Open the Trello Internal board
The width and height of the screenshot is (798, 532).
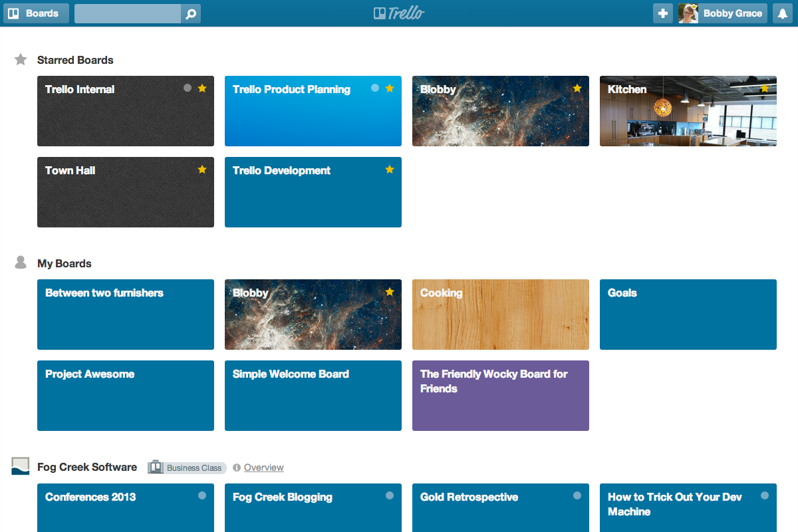pos(126,111)
